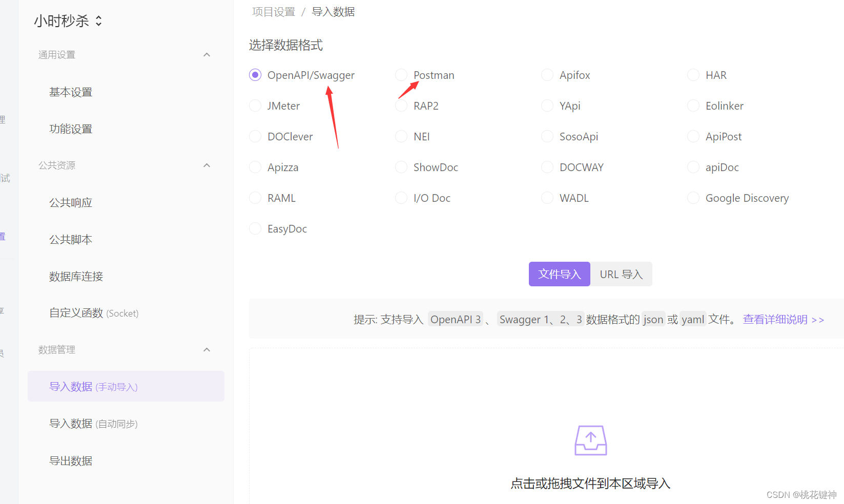This screenshot has width=844, height=504.
Task: Click the 数据管理 section header
Action: (57, 350)
